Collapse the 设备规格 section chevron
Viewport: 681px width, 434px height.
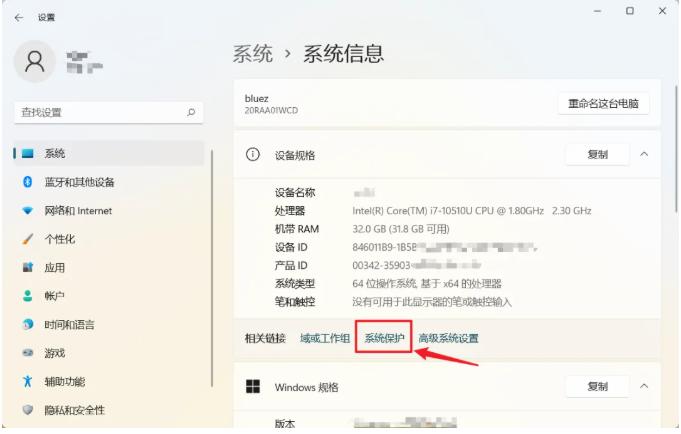click(x=644, y=155)
